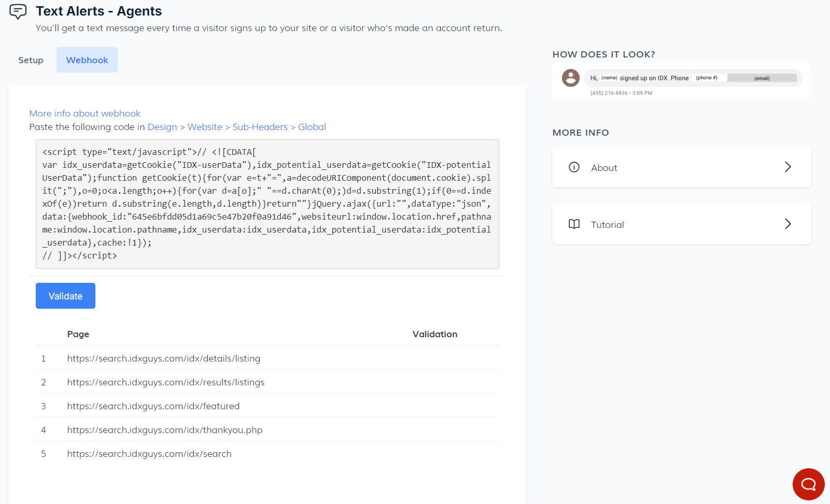Image resolution: width=830 pixels, height=504 pixels.
Task: Click the preview message text bubble
Action: tap(693, 78)
